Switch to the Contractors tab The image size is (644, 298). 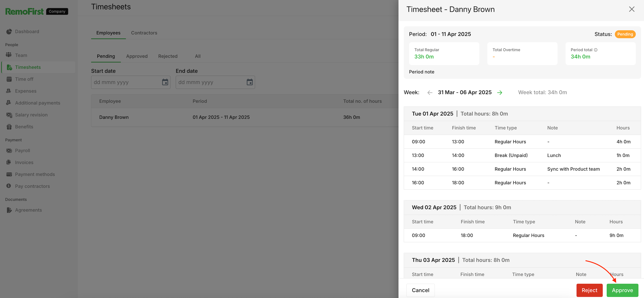tap(144, 33)
